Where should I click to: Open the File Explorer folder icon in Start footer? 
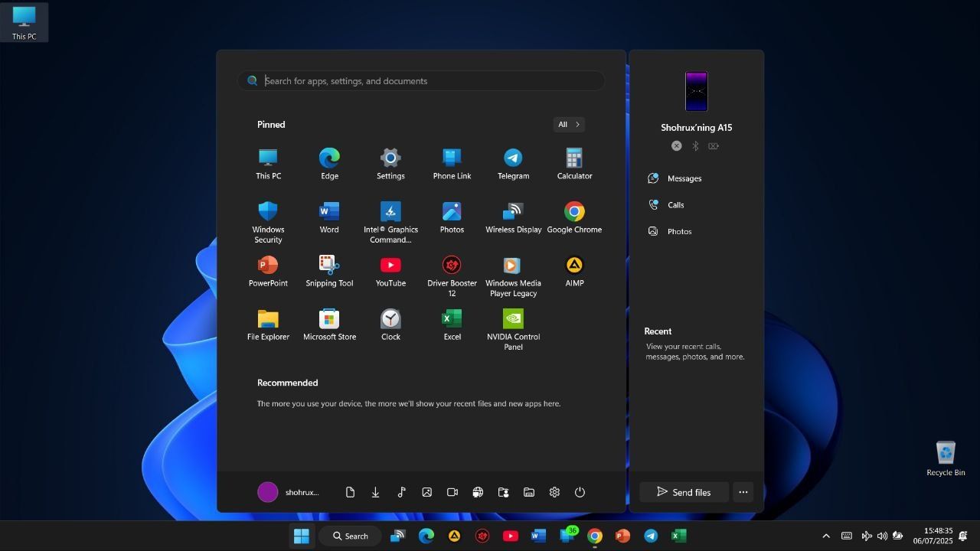[529, 492]
